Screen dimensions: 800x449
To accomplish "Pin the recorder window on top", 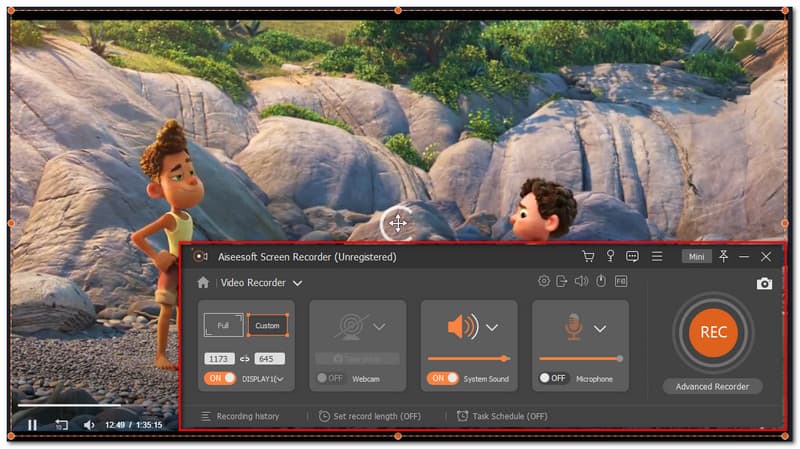I will coord(723,256).
